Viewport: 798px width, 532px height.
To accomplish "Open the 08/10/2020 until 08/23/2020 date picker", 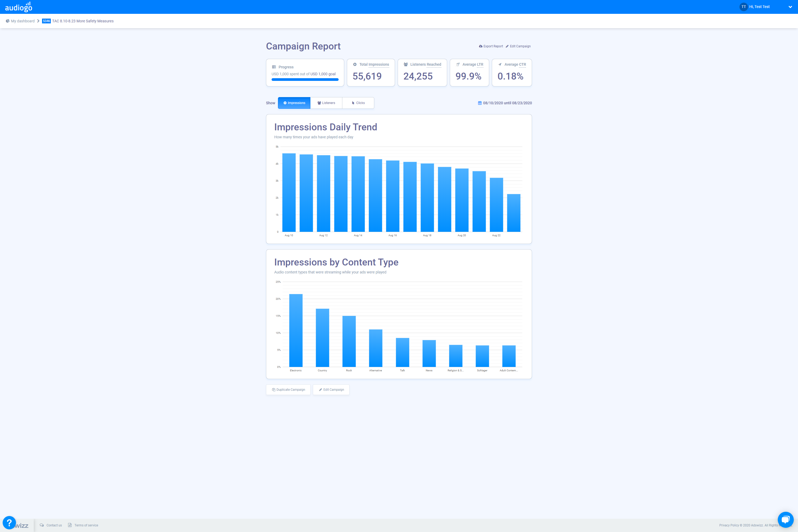I will (x=507, y=103).
